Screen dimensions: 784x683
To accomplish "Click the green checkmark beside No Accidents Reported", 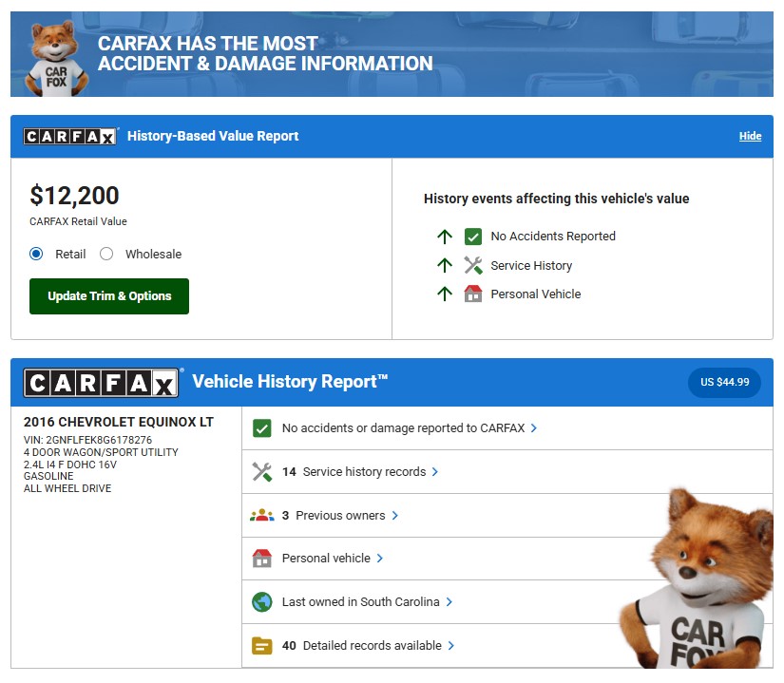I will point(473,237).
